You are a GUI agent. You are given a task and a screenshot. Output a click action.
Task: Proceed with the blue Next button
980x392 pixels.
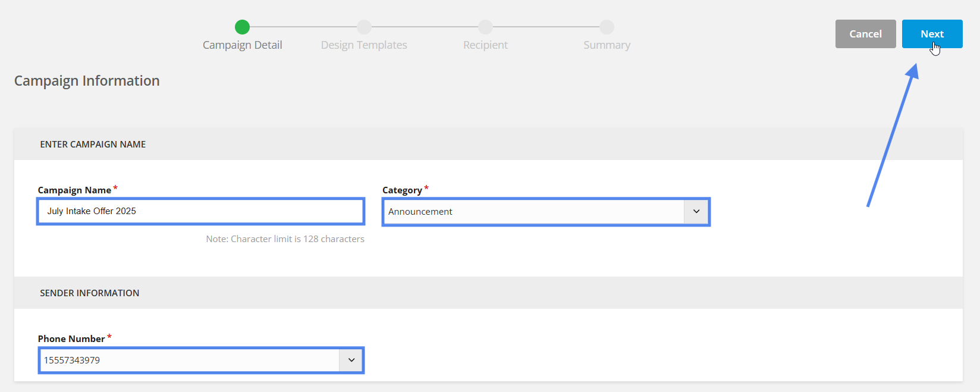coord(932,34)
